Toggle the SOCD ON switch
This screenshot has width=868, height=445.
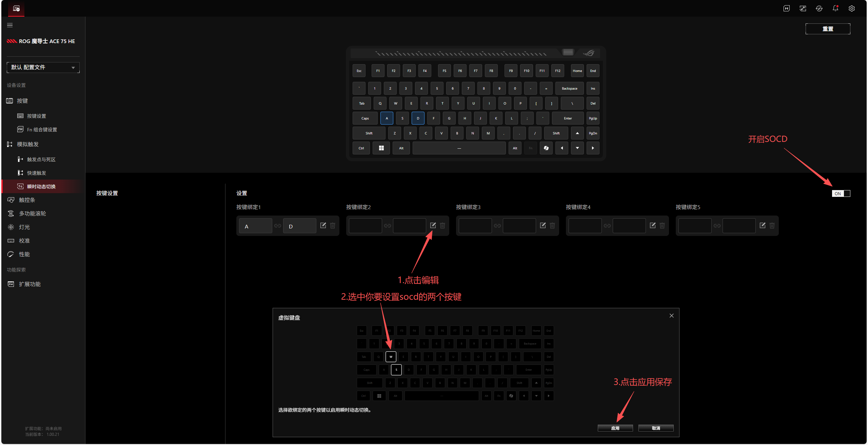pyautogui.click(x=841, y=193)
